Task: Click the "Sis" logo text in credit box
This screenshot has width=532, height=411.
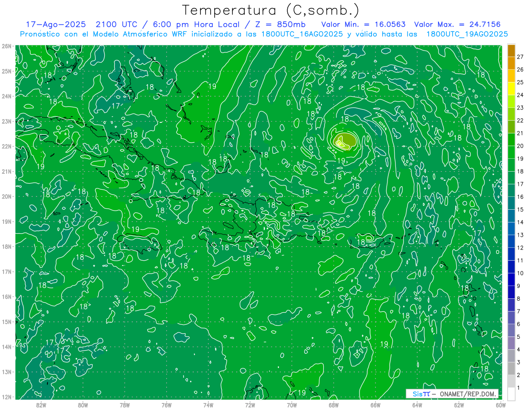Action: click(417, 394)
